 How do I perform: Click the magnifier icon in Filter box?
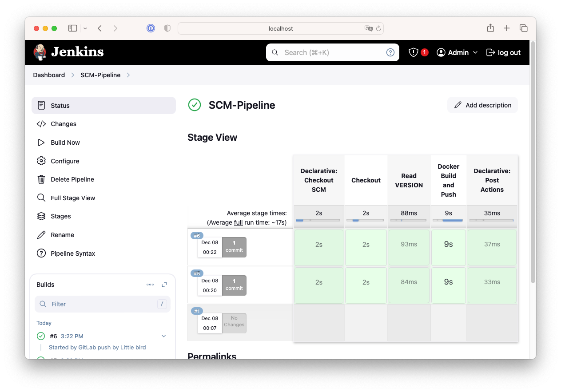pyautogui.click(x=43, y=304)
